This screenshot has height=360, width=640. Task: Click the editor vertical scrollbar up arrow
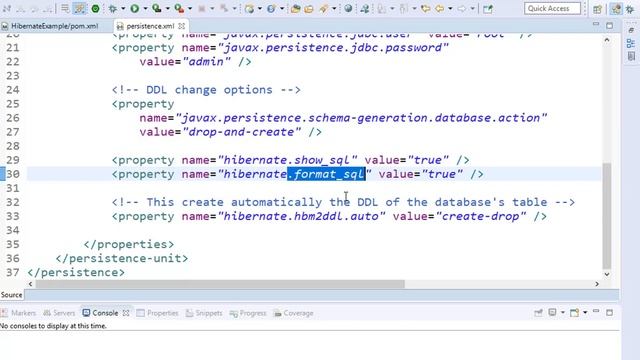pyautogui.click(x=607, y=40)
